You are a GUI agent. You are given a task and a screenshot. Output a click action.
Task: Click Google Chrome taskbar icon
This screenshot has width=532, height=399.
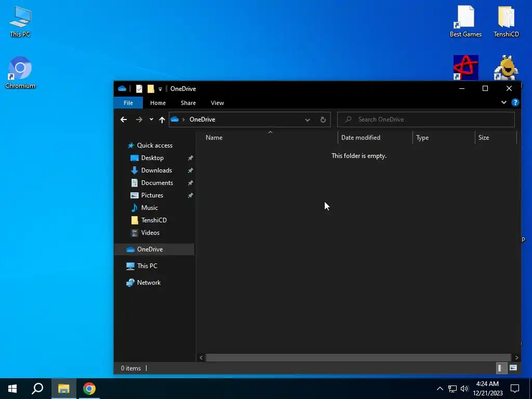click(x=89, y=389)
